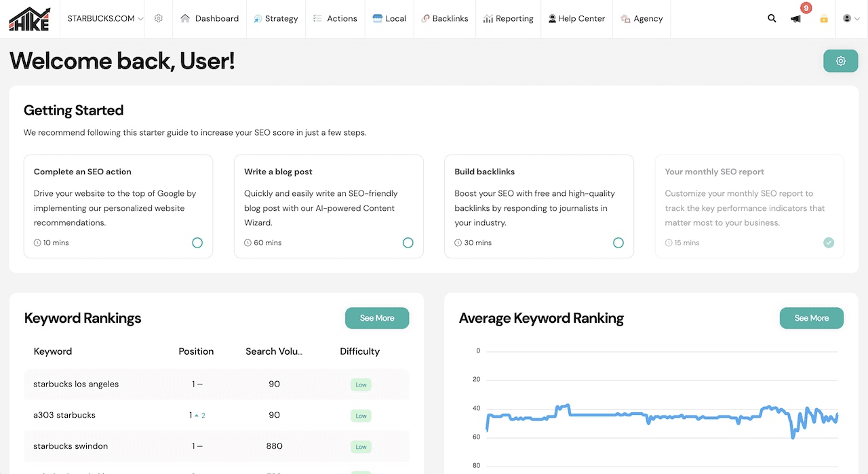Select the starbucks swindon keyword row
The image size is (868, 474).
pyautogui.click(x=71, y=446)
